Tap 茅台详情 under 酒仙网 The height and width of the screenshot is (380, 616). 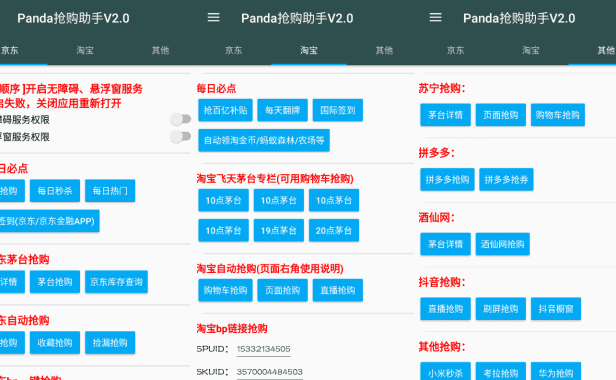(446, 244)
